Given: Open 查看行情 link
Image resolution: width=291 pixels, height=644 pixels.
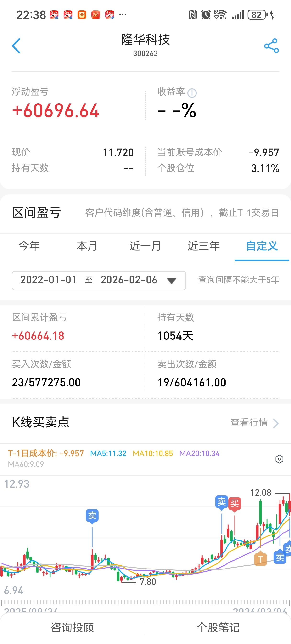Looking at the screenshot, I should tap(249, 422).
